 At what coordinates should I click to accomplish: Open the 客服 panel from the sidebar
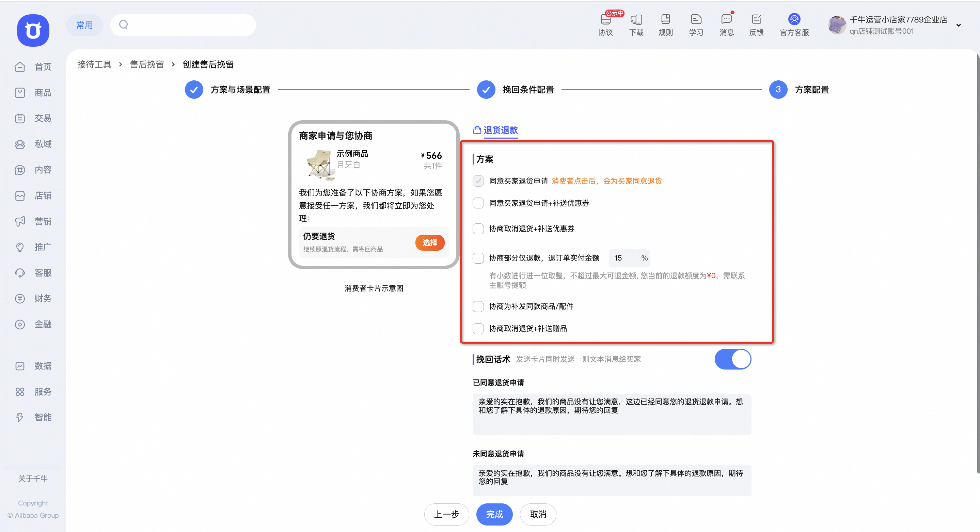click(x=42, y=272)
